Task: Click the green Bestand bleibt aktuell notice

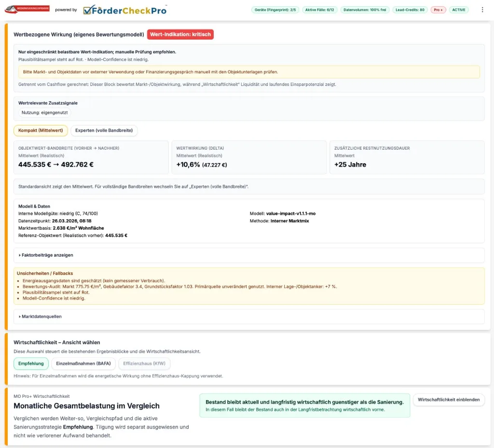Action: coord(305,406)
